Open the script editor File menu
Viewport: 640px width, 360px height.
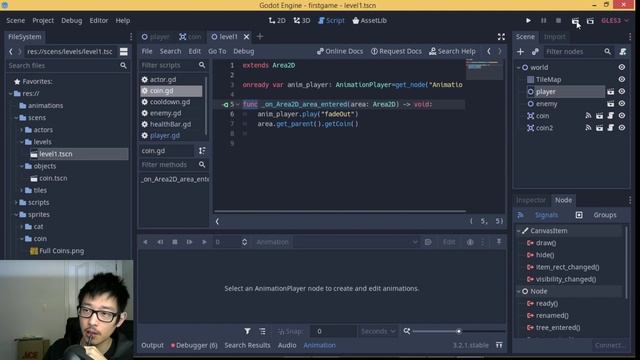[147, 51]
